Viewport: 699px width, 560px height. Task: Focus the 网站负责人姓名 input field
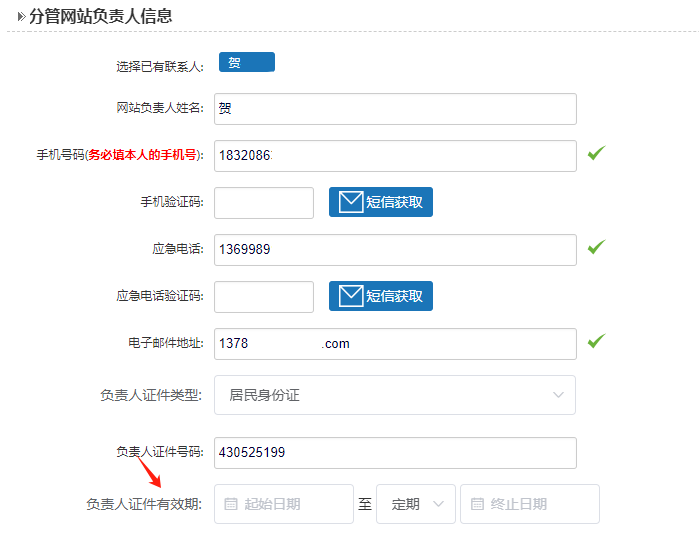(395, 109)
